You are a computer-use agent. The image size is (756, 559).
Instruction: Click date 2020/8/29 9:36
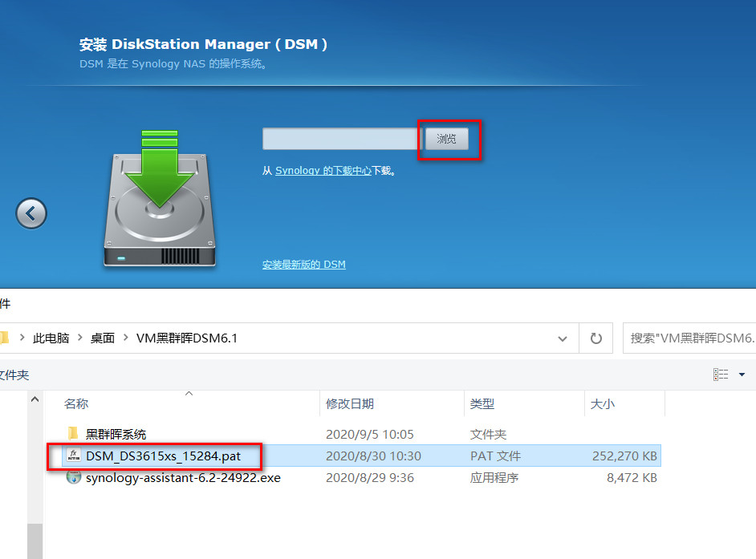(369, 477)
